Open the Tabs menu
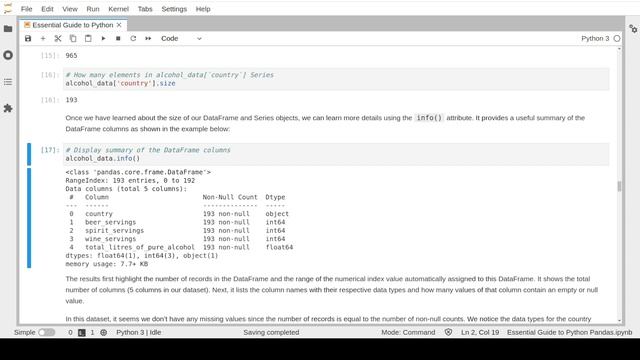The width and height of the screenshot is (640, 360). [145, 9]
